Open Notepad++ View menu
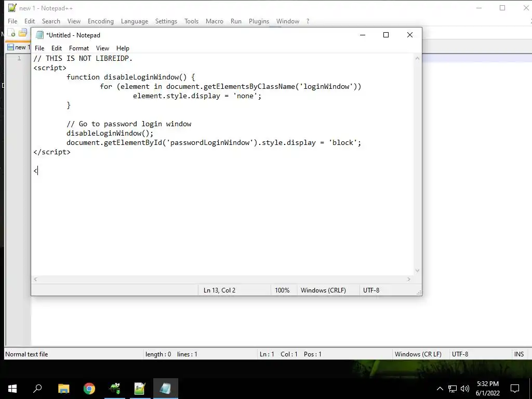Image resolution: width=532 pixels, height=399 pixels. click(x=74, y=21)
